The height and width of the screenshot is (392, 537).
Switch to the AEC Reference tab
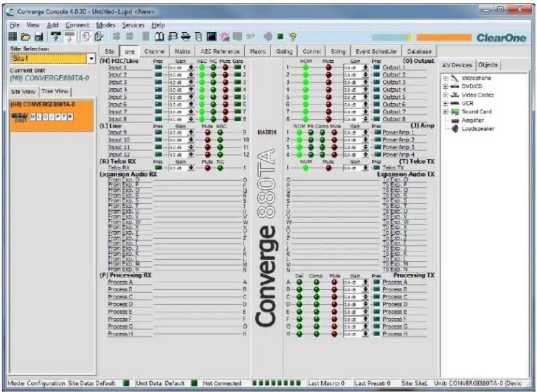click(x=220, y=52)
